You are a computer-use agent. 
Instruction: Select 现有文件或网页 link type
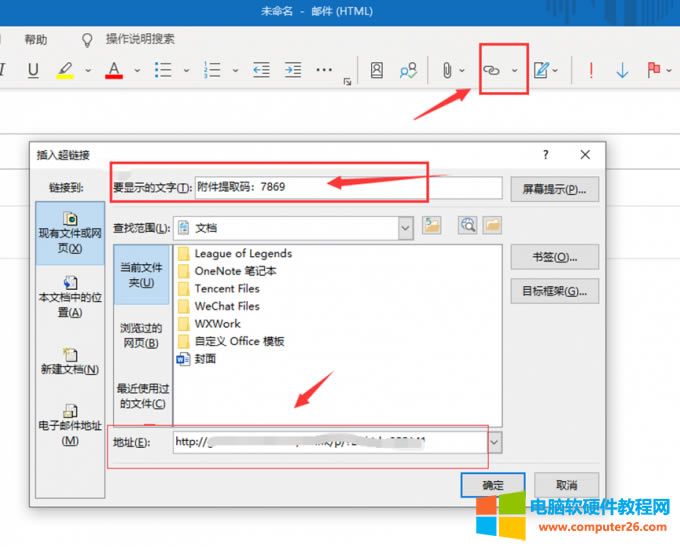70,233
